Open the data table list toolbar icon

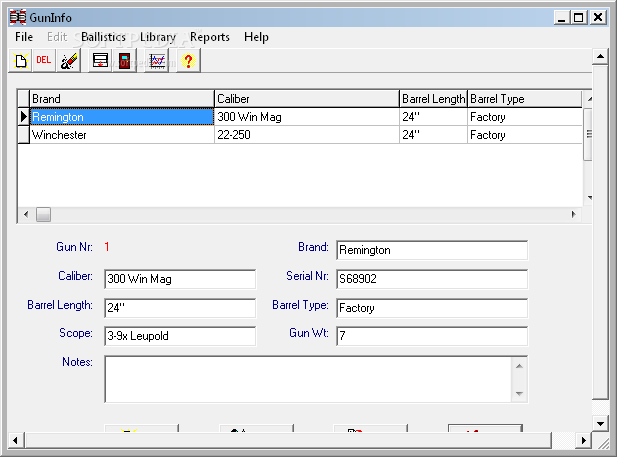100,61
